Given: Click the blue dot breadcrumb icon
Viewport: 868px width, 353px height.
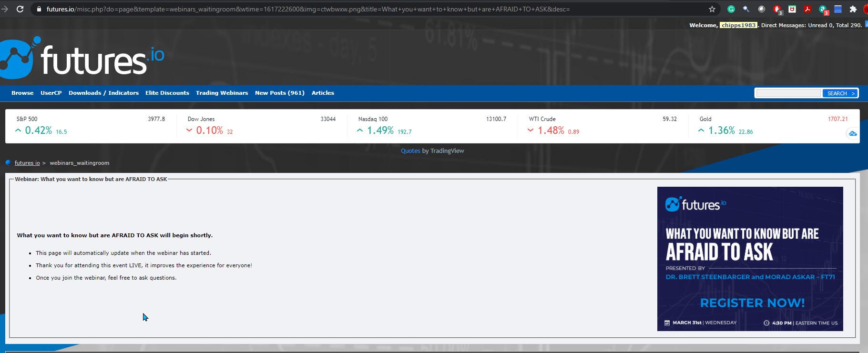Looking at the screenshot, I should point(8,162).
